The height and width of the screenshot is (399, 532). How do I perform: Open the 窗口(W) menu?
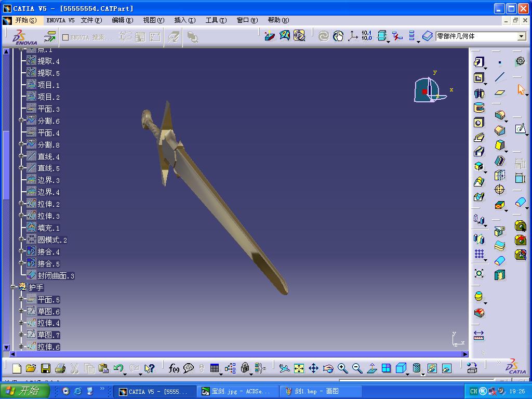click(x=247, y=20)
